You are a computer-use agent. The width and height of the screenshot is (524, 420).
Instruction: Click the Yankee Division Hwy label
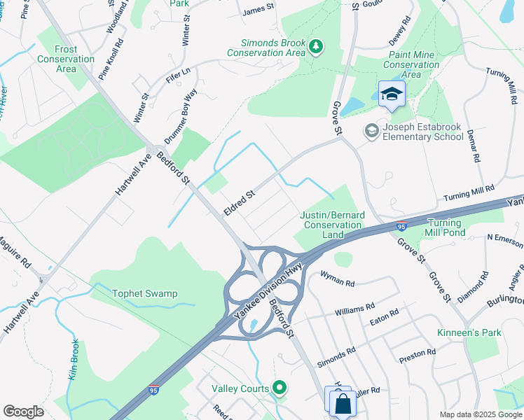[x=268, y=290]
